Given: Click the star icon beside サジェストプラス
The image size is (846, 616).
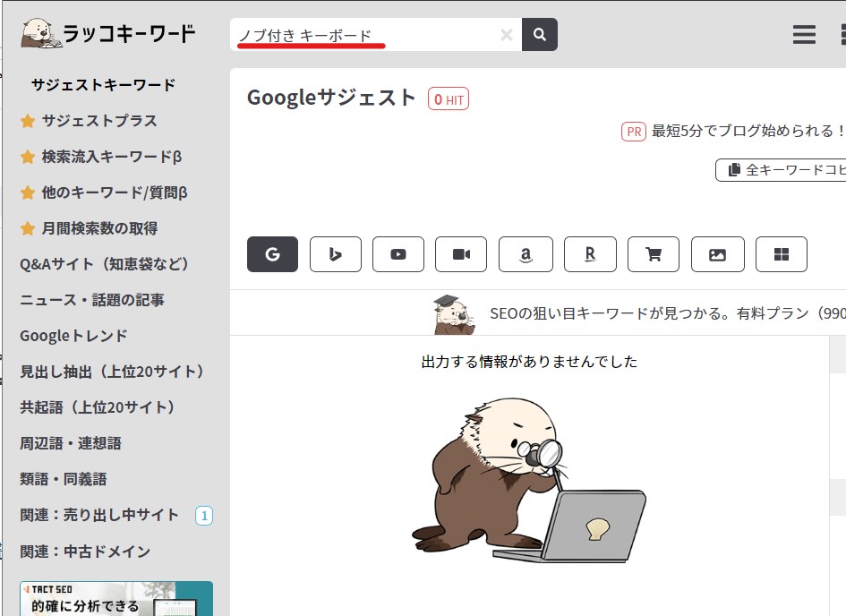Looking at the screenshot, I should tap(28, 121).
